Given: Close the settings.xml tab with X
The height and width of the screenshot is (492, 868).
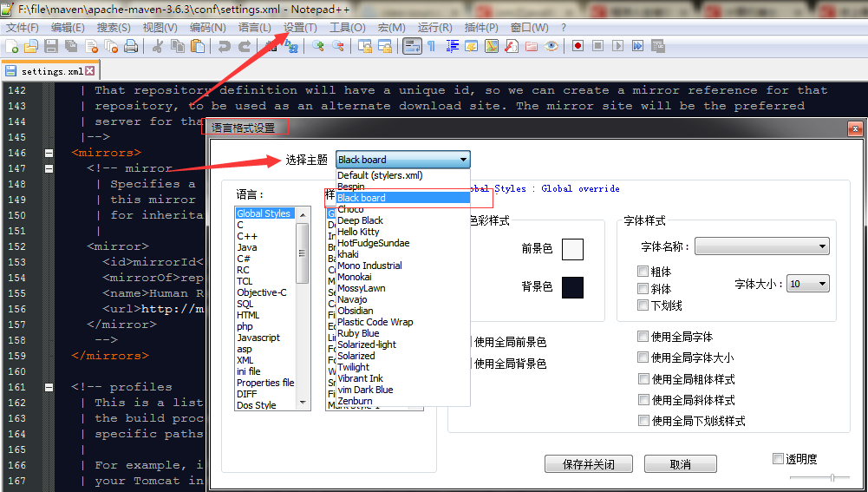Looking at the screenshot, I should [x=89, y=70].
